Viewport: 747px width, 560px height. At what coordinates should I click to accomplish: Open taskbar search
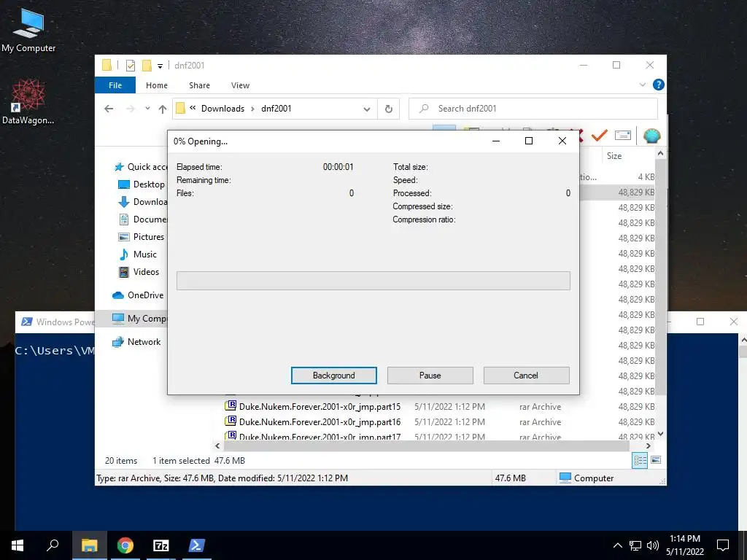(x=53, y=545)
